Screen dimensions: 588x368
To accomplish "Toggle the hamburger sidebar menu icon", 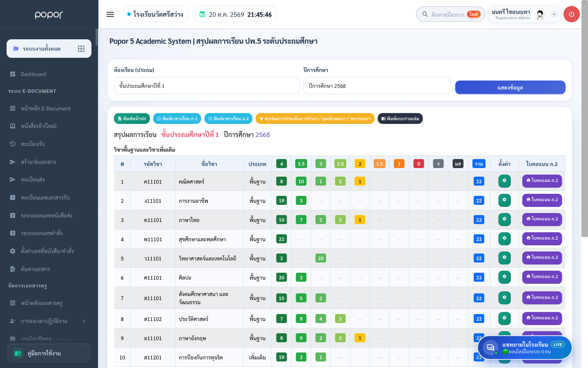I will 110,14.
